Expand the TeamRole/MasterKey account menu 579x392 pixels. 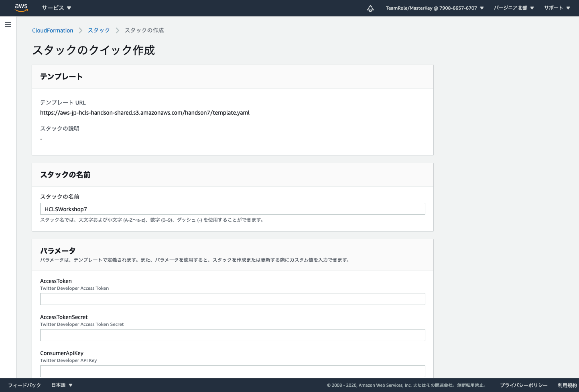click(435, 8)
